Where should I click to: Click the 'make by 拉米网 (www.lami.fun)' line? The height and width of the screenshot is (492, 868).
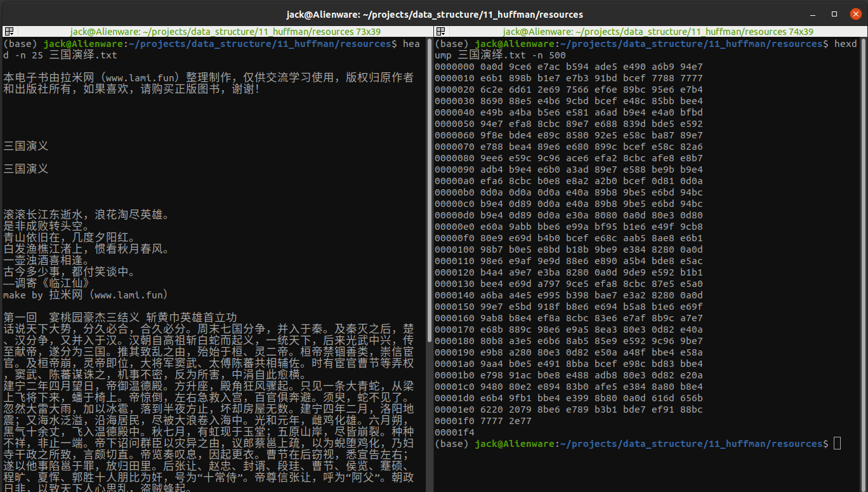[85, 295]
